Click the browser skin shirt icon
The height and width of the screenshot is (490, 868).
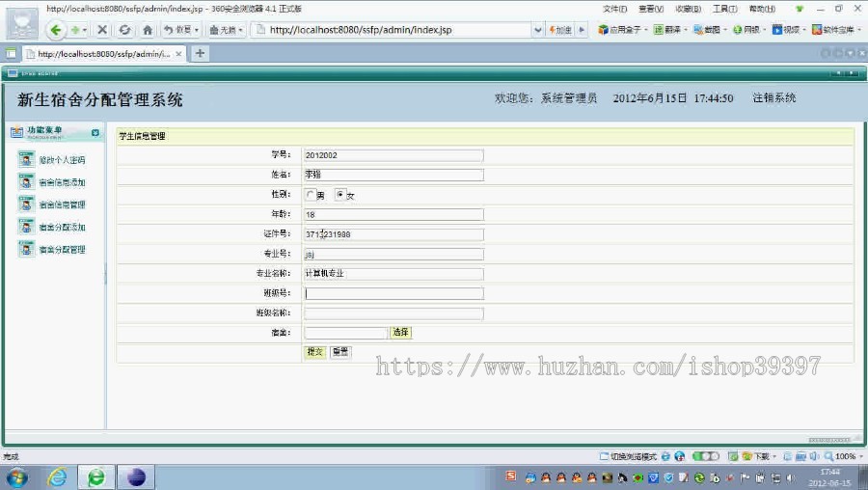coord(800,9)
